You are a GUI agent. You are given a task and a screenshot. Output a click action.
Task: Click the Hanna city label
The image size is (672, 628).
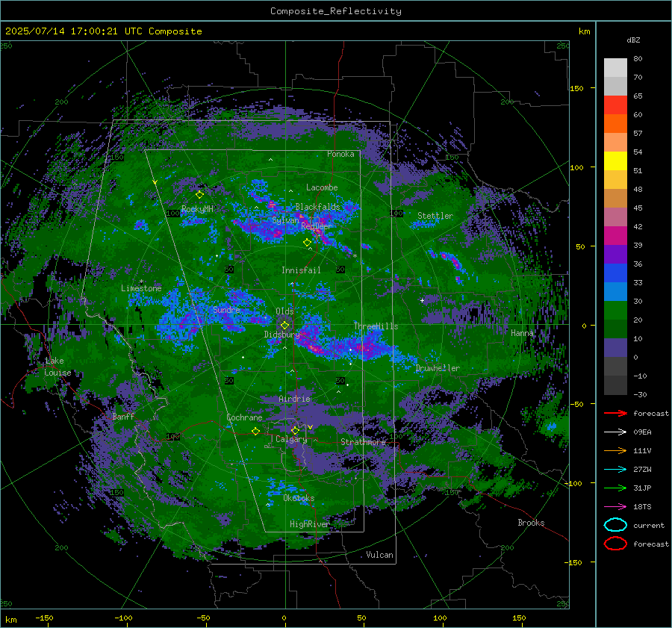[x=522, y=333]
